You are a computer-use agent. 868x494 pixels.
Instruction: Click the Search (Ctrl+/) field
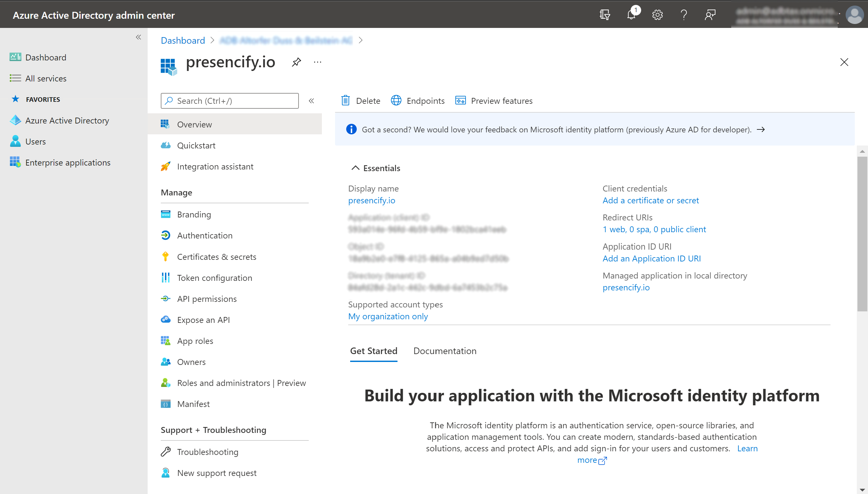coord(229,101)
